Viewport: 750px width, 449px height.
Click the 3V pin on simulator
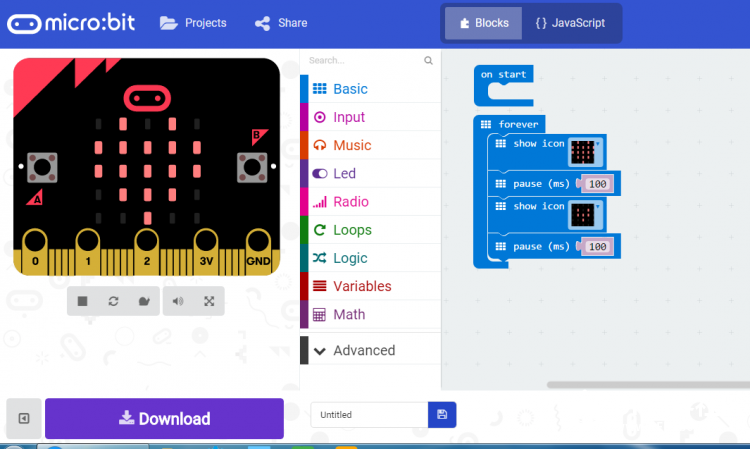206,251
